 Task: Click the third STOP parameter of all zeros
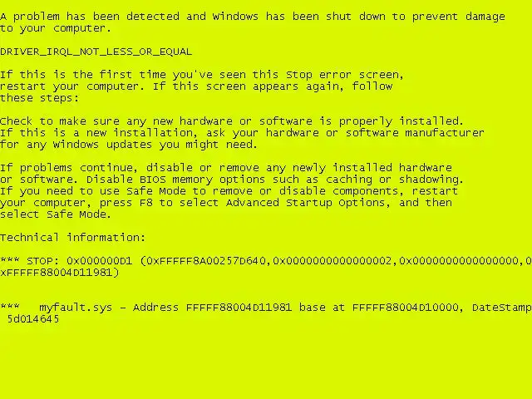(x=459, y=261)
